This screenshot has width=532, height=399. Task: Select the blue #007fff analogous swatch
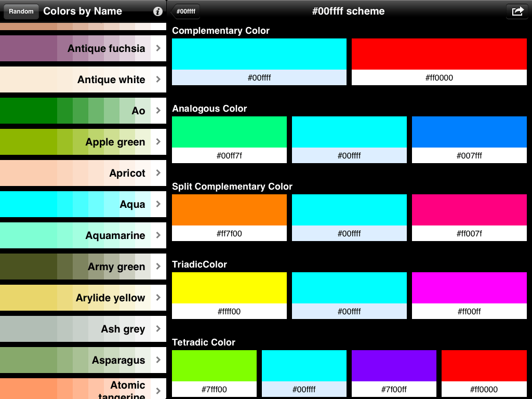coord(469,131)
